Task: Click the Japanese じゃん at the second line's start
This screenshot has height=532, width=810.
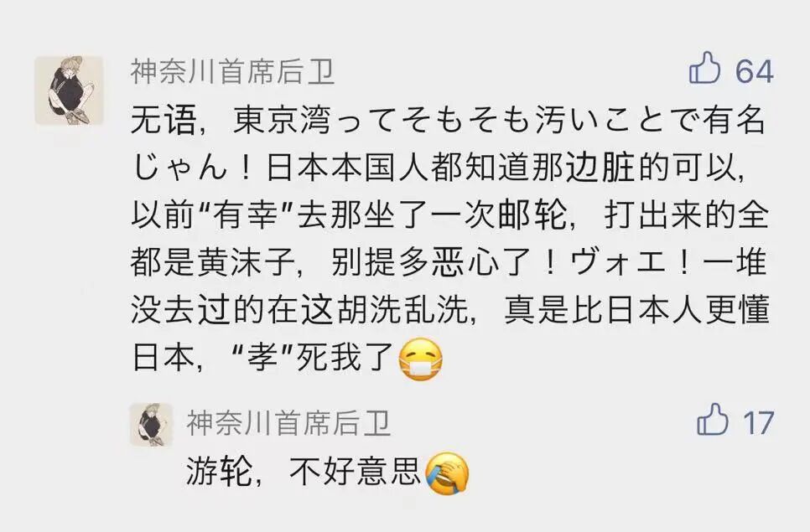Action: (179, 168)
